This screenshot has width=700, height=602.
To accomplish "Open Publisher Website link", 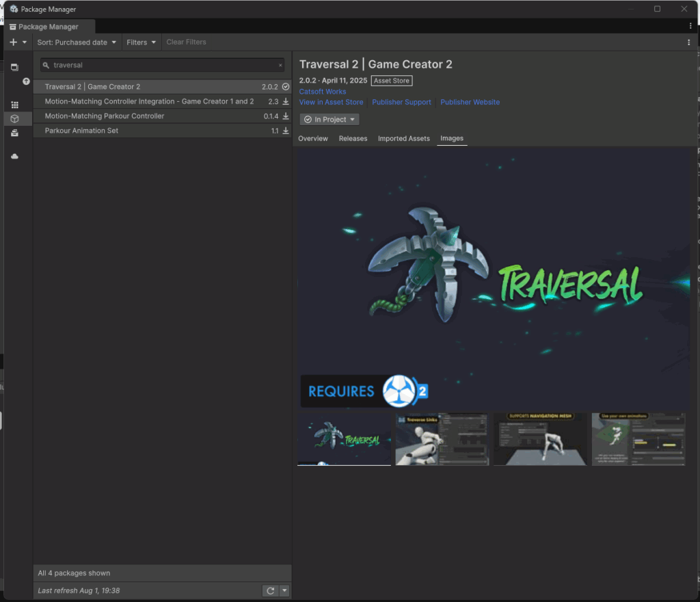I will 470,102.
